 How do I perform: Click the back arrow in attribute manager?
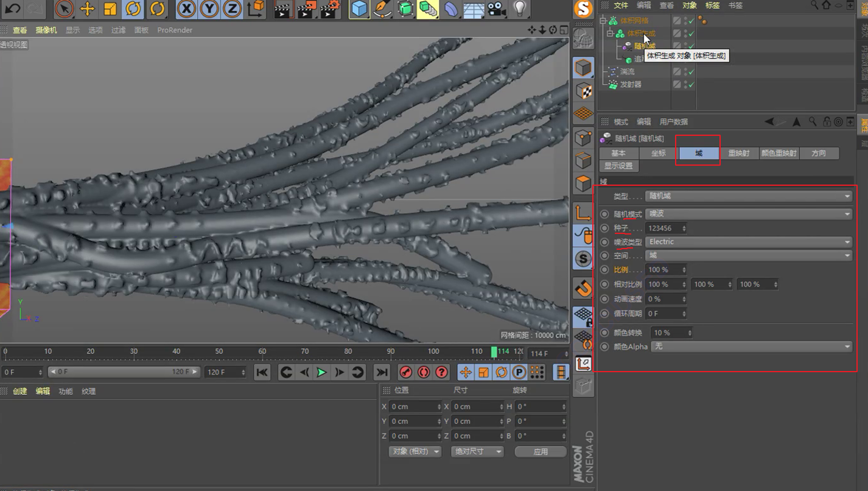point(770,122)
